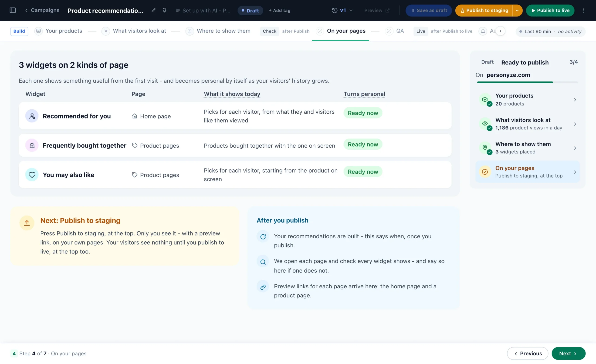Click Where to show them pin icon

485,148
